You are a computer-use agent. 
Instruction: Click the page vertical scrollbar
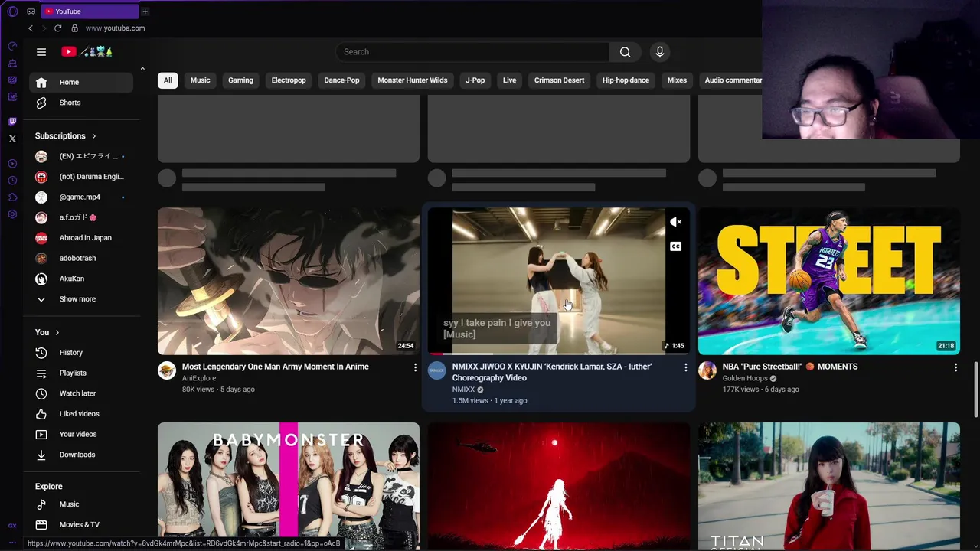(975, 390)
